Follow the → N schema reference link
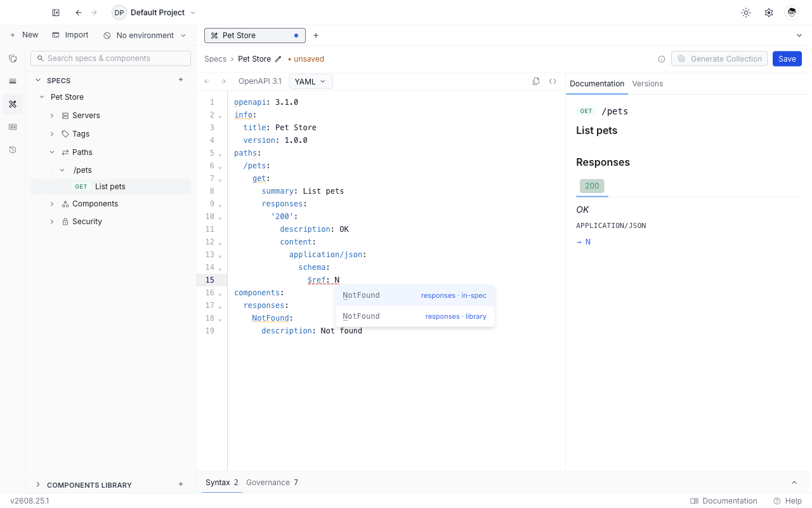 (584, 242)
